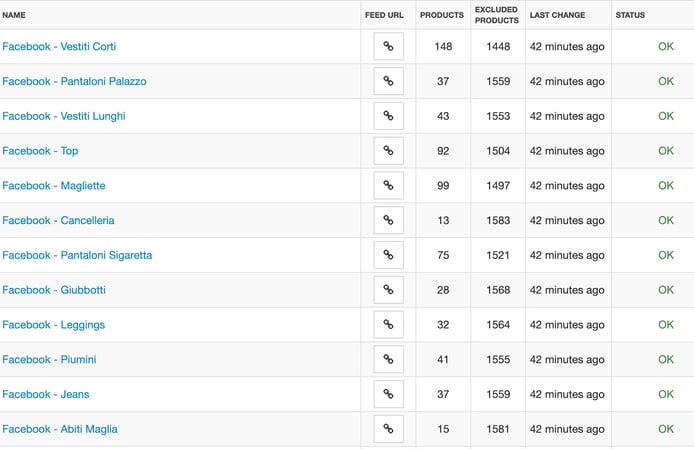The width and height of the screenshot is (694, 449).
Task: Select products count 28 for Giubbotti
Action: [443, 290]
